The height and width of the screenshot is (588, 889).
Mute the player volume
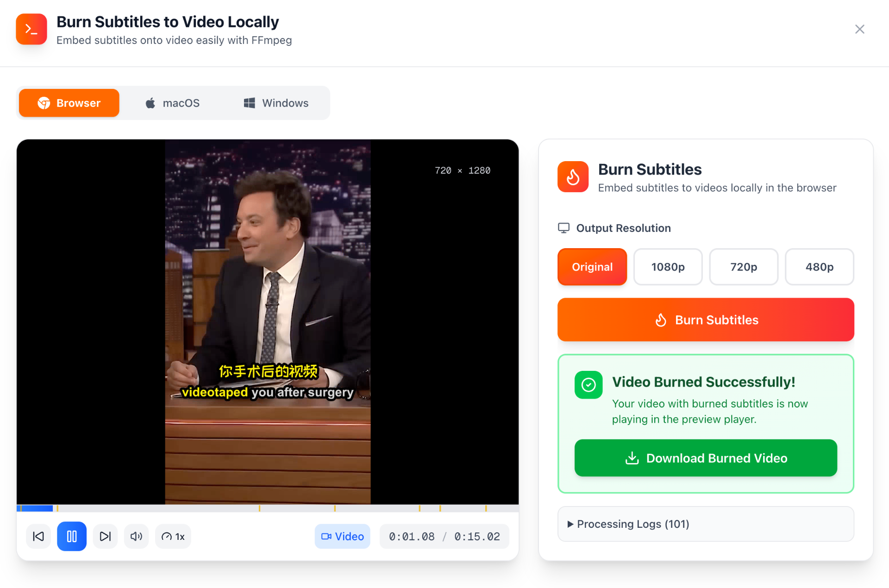click(136, 536)
